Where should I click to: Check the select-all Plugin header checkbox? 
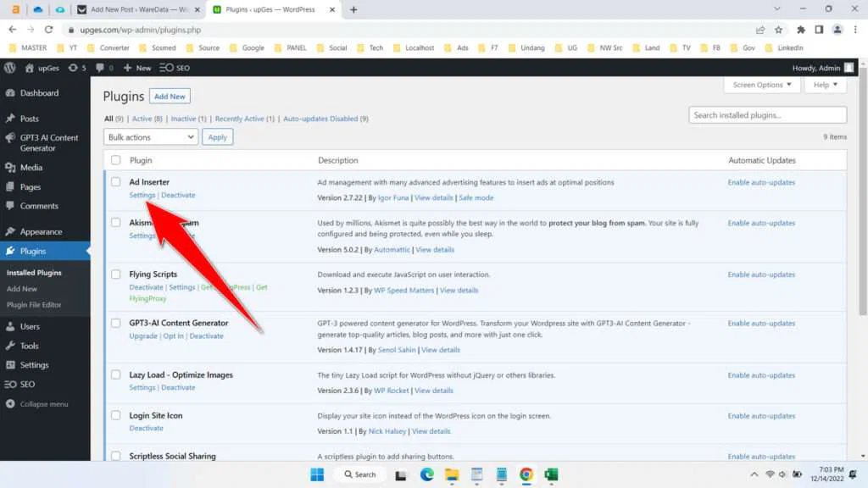(x=116, y=159)
